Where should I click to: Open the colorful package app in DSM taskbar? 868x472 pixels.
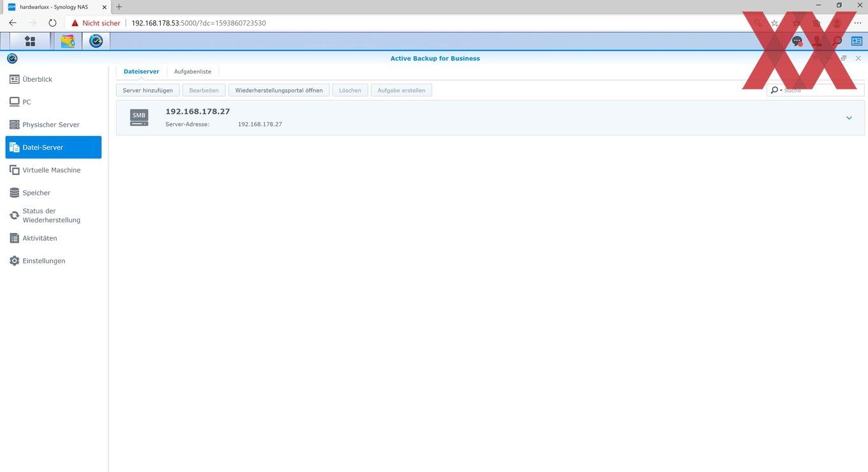coord(68,42)
